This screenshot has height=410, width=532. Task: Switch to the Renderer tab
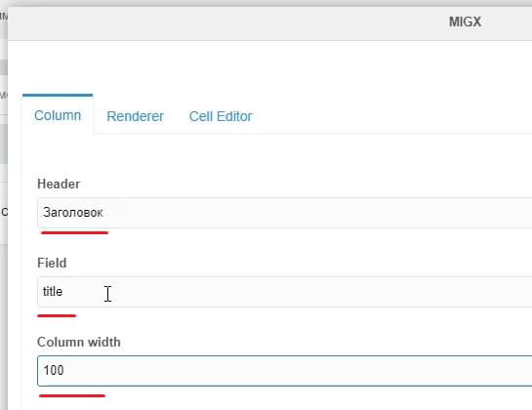coord(135,116)
